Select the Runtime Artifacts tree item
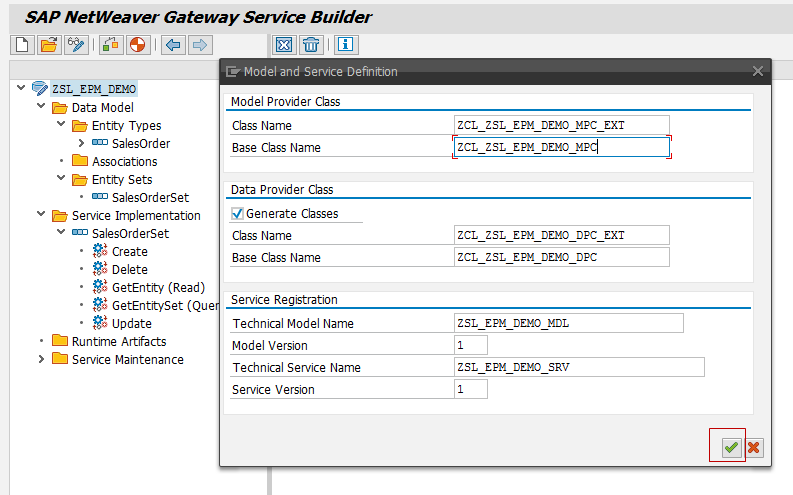The image size is (793, 495). click(x=118, y=342)
